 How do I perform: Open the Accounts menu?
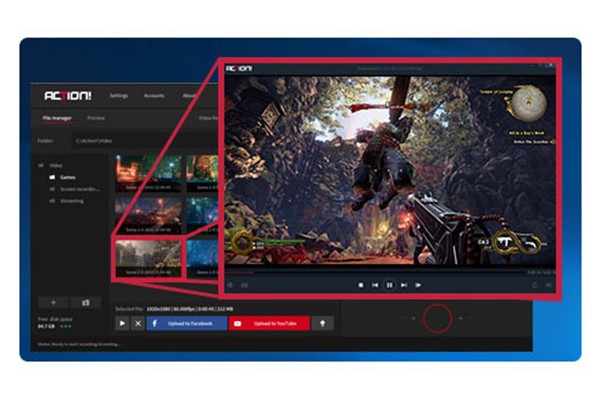pos(154,96)
